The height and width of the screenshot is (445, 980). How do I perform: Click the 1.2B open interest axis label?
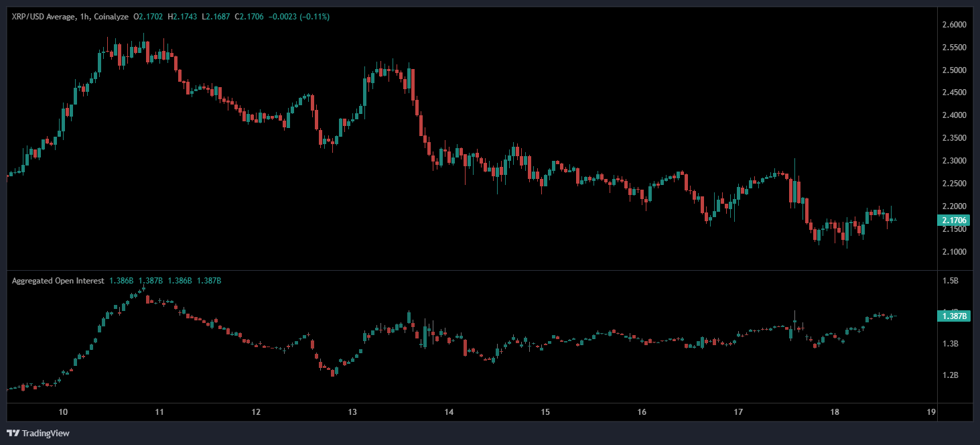point(949,375)
